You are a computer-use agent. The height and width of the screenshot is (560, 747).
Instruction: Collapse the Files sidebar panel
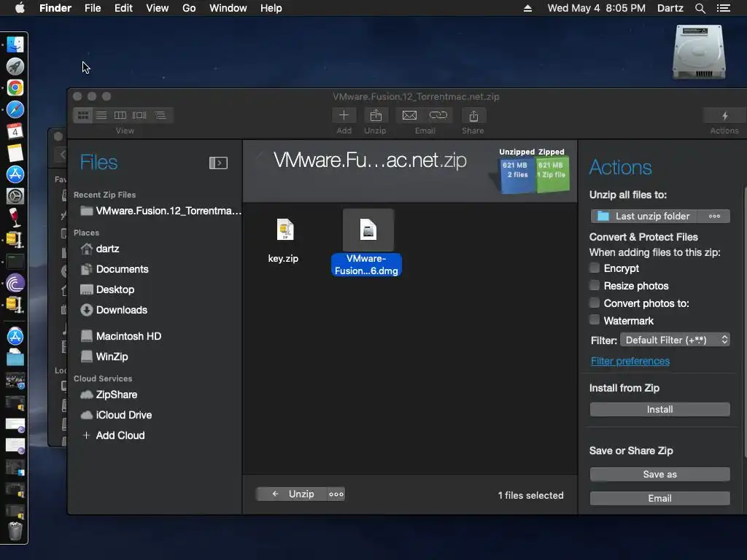point(218,163)
